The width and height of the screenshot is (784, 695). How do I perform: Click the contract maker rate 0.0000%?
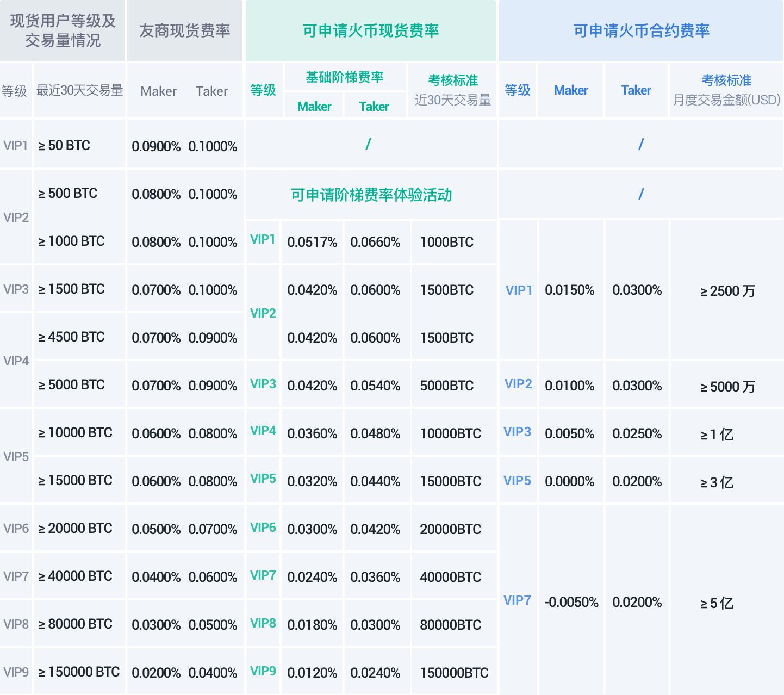(x=570, y=481)
